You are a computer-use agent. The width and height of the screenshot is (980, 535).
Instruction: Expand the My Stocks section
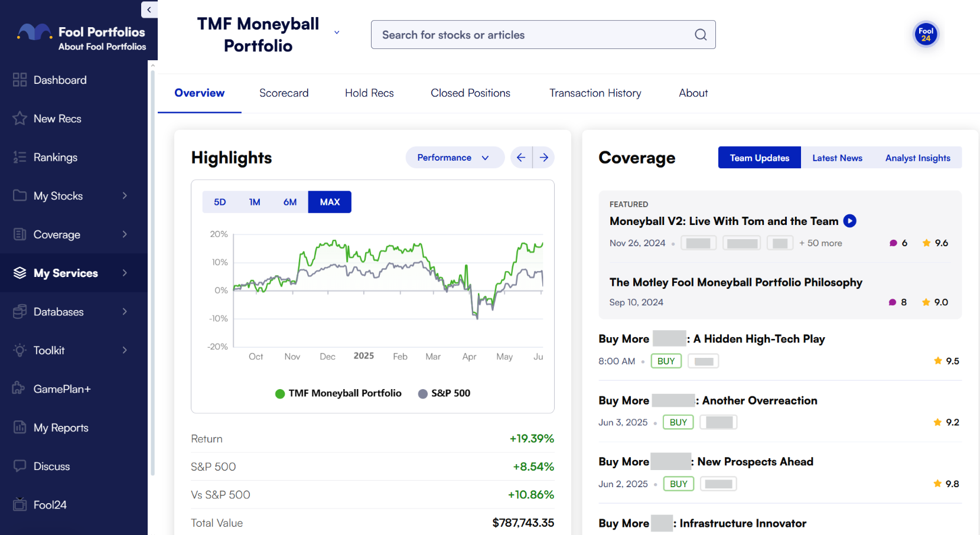point(59,195)
